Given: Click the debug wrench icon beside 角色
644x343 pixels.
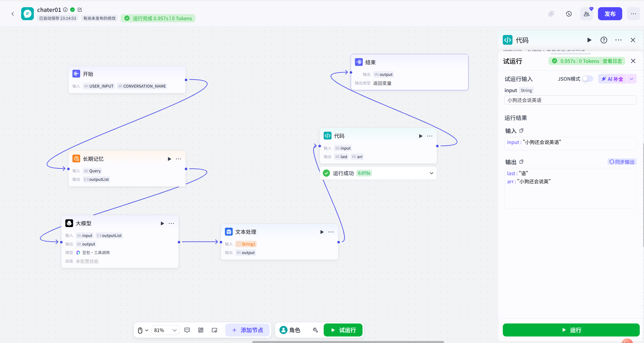Looking at the screenshot, I should [315, 330].
